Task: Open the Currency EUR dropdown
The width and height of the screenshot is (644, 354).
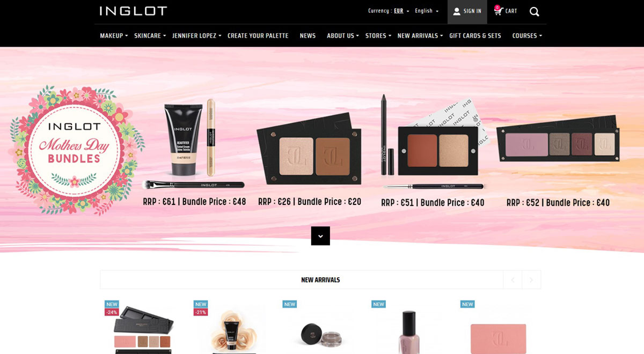Action: [x=389, y=11]
